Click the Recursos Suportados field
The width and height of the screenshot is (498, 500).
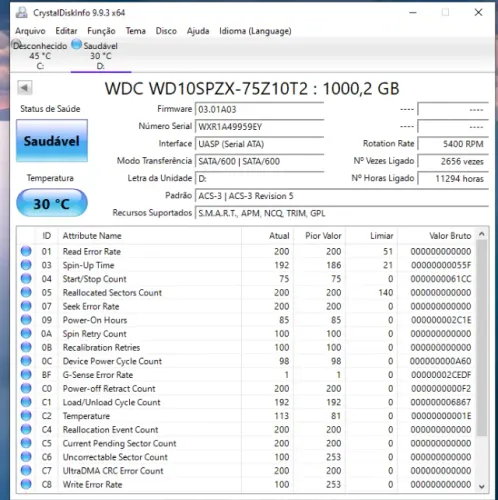tap(342, 213)
